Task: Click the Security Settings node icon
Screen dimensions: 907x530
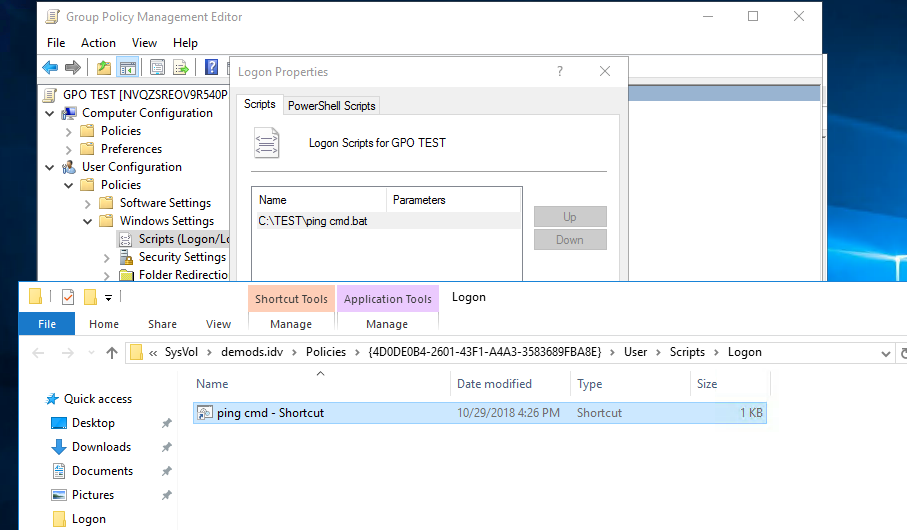Action: click(126, 257)
